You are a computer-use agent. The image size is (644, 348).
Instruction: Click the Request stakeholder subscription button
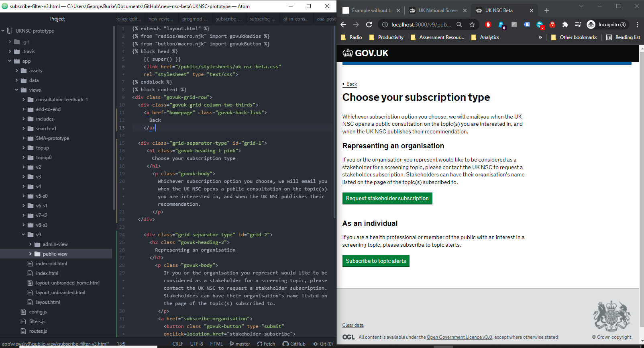click(387, 199)
